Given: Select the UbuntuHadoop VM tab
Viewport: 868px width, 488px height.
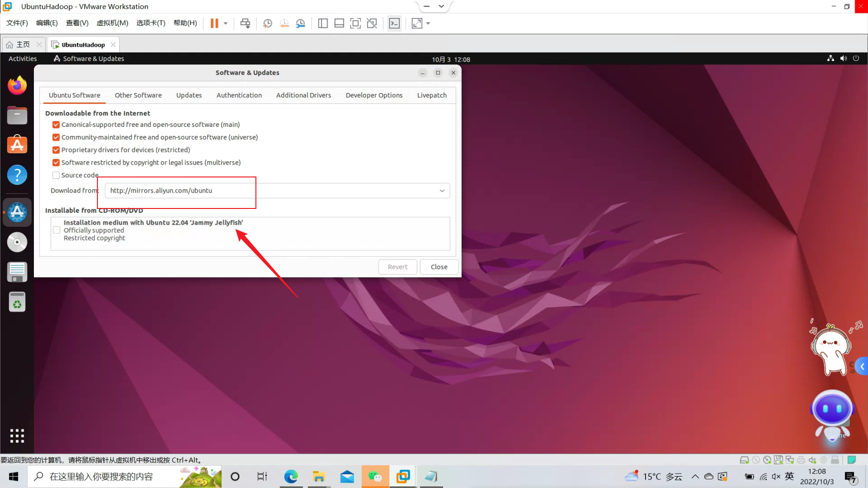Looking at the screenshot, I should pyautogui.click(x=83, y=44).
